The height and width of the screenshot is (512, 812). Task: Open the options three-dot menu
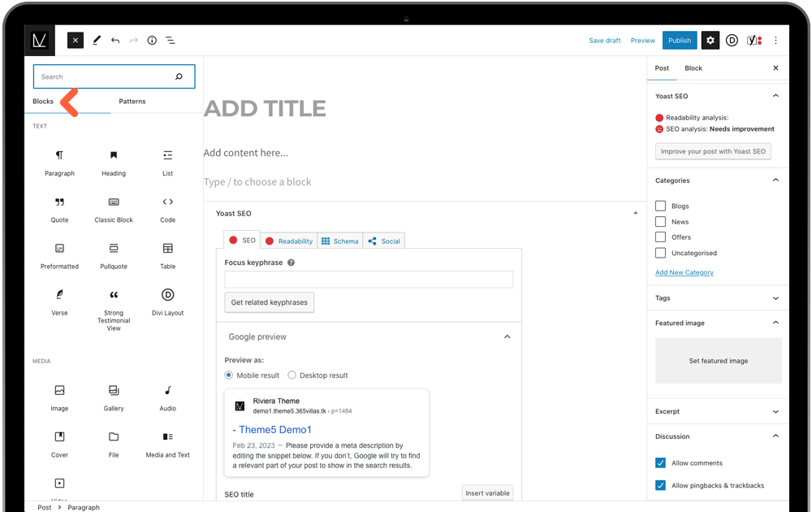pos(775,41)
